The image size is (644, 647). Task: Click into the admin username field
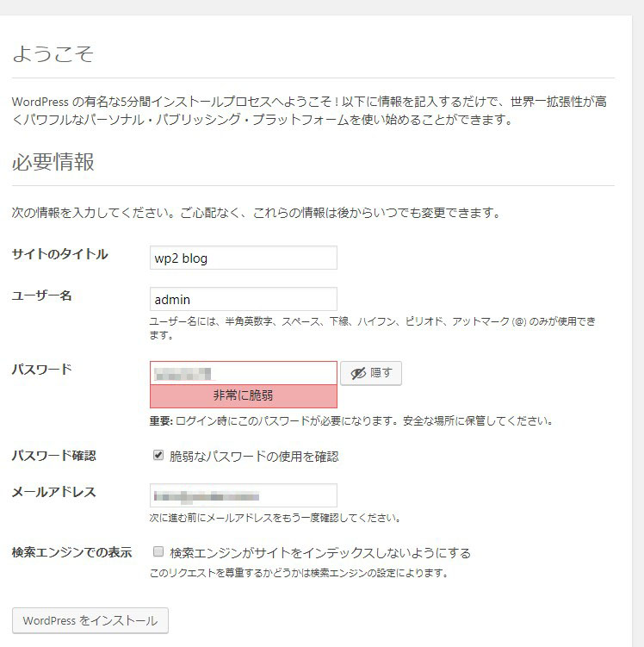coord(244,299)
